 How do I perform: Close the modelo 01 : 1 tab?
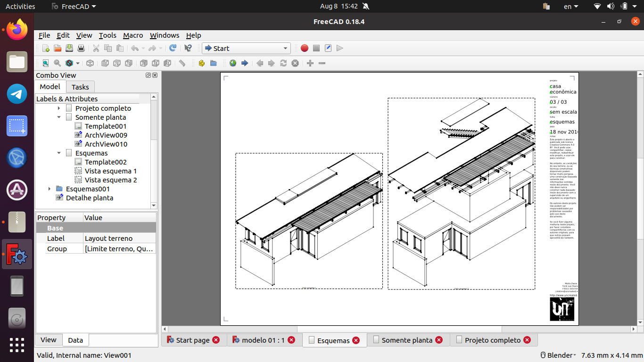pyautogui.click(x=291, y=340)
